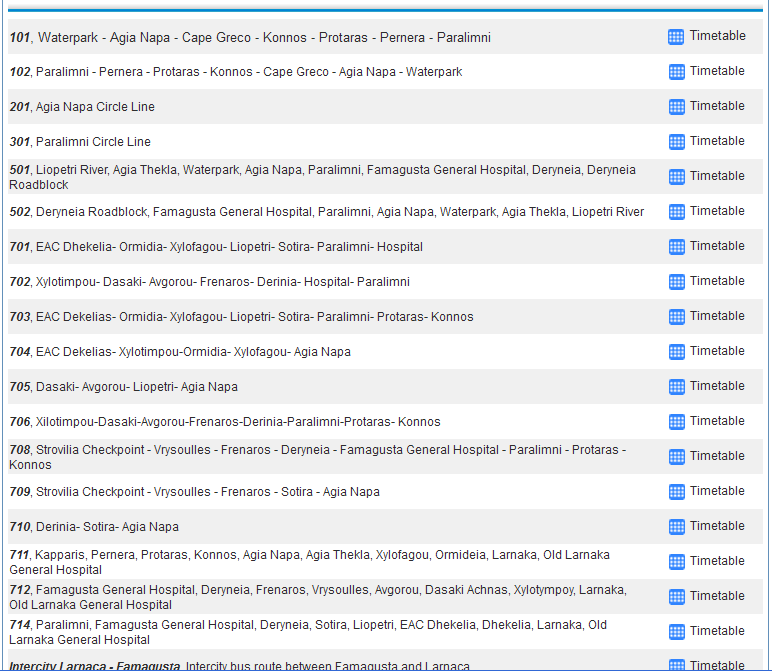This screenshot has height=671, width=772.
Task: Open Timetable link for route 712
Action: pos(716,596)
